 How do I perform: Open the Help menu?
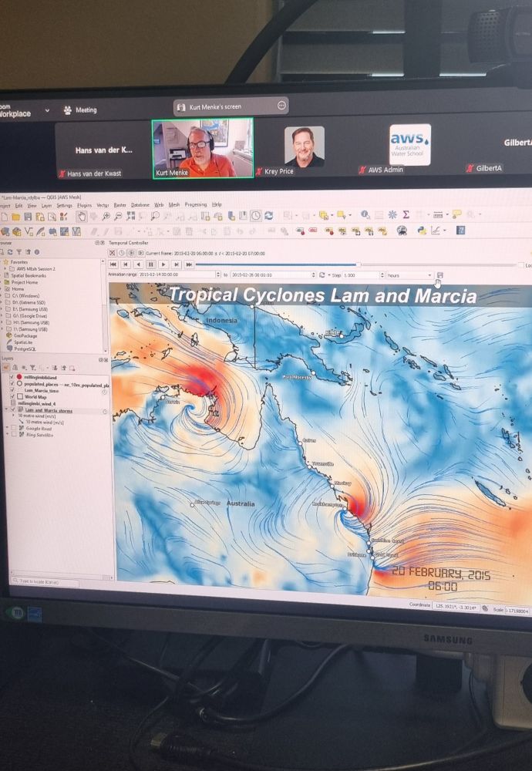217,204
